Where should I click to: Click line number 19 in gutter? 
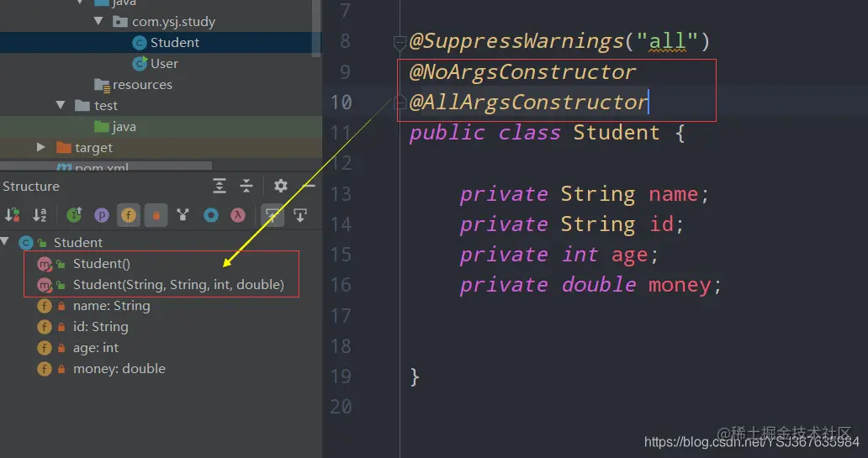pyautogui.click(x=341, y=376)
